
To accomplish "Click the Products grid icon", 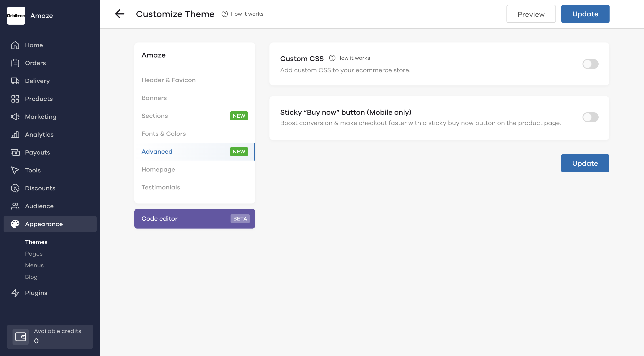I will pyautogui.click(x=15, y=99).
